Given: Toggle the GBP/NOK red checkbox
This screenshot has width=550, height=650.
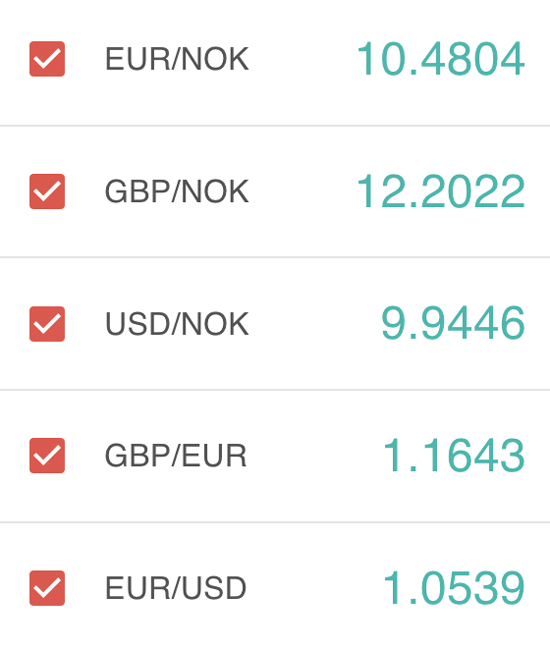Looking at the screenshot, I should click(x=47, y=192).
